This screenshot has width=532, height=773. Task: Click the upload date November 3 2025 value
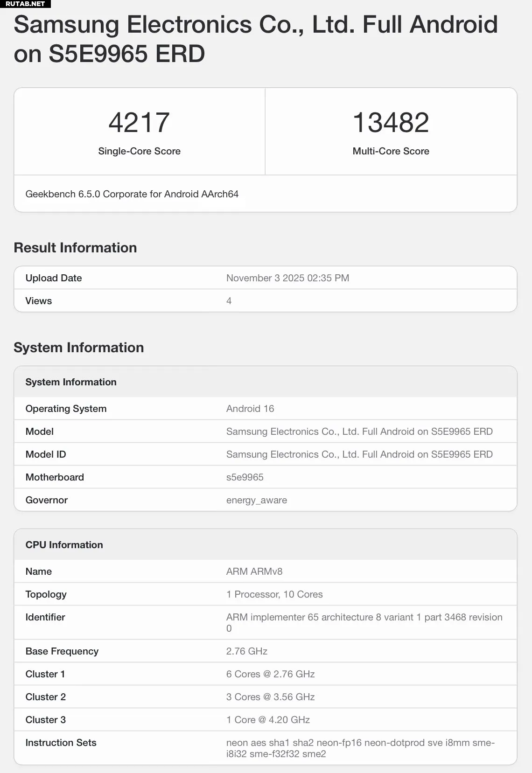(287, 278)
